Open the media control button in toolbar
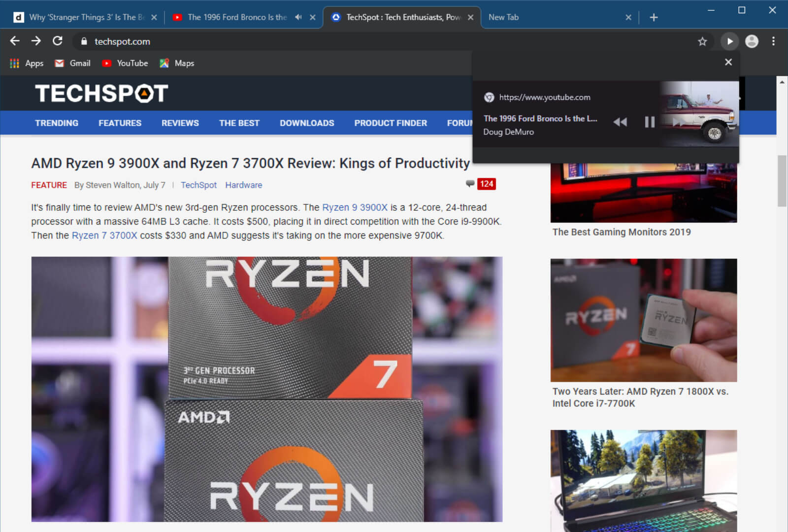The width and height of the screenshot is (788, 532). pyautogui.click(x=729, y=41)
